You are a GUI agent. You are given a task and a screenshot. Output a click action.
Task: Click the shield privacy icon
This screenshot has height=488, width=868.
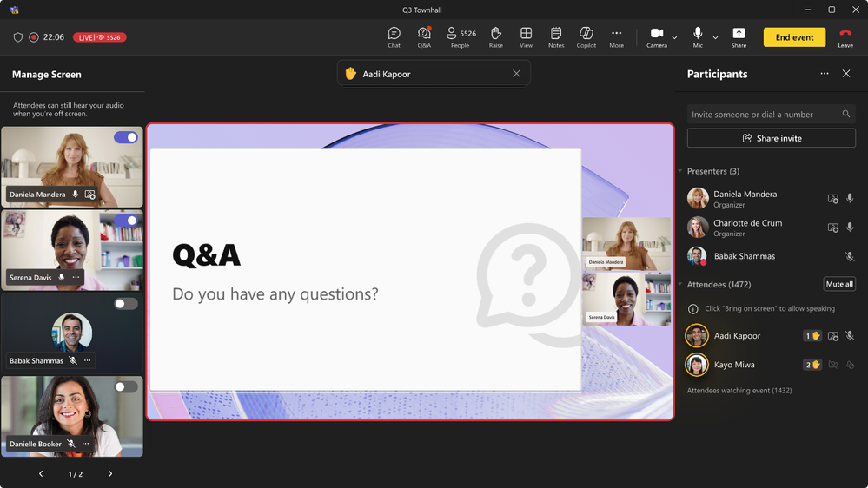click(17, 37)
